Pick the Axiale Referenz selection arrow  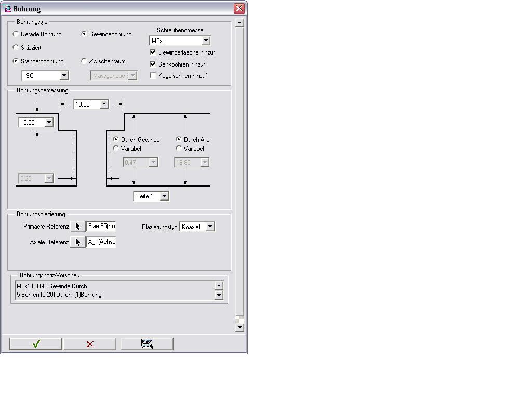[78, 242]
